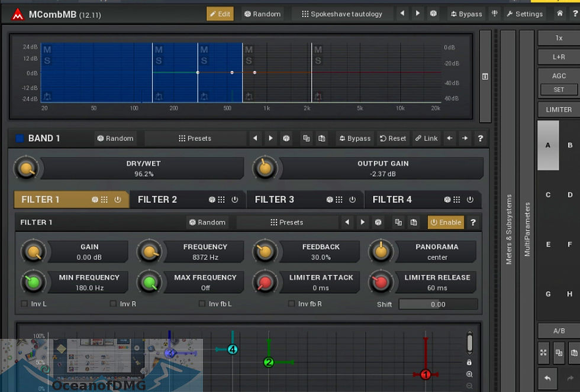The image size is (580, 392).
Task: Randomize Filter 2 with its tab dice icon
Action: (212, 199)
